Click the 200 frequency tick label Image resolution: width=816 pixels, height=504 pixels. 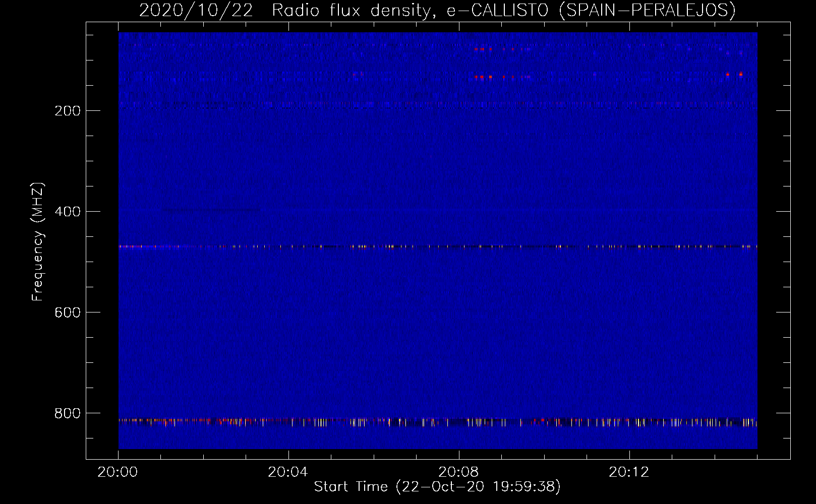67,111
